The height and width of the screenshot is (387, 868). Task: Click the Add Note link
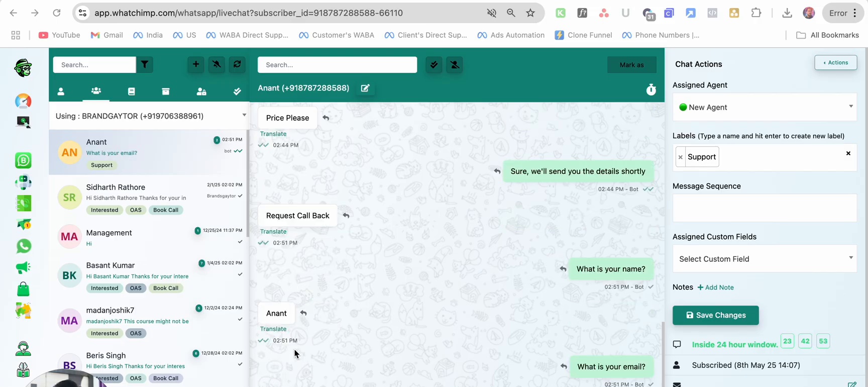(x=715, y=287)
